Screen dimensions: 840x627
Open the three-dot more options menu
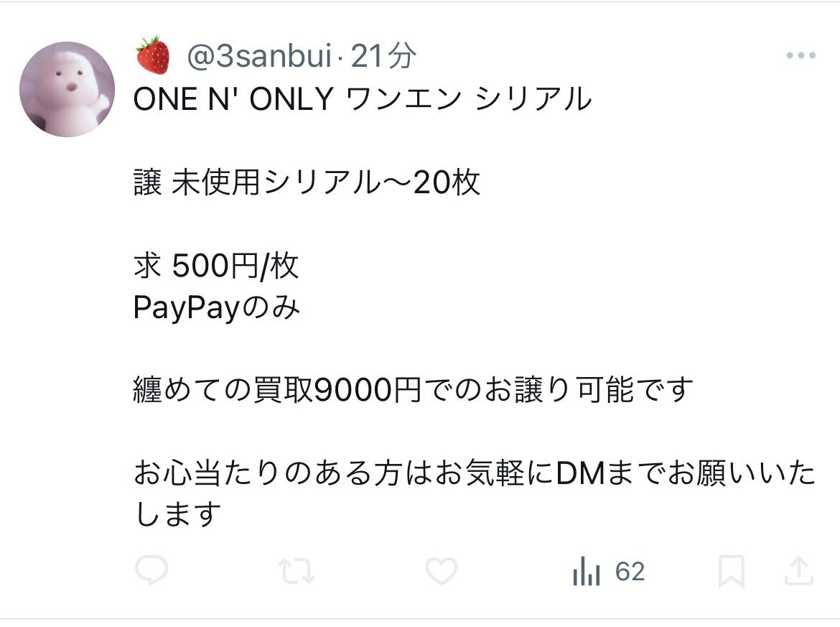coord(801,55)
